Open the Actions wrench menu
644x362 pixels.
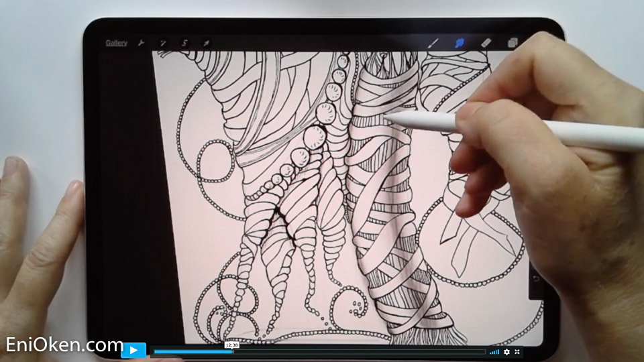click(142, 43)
